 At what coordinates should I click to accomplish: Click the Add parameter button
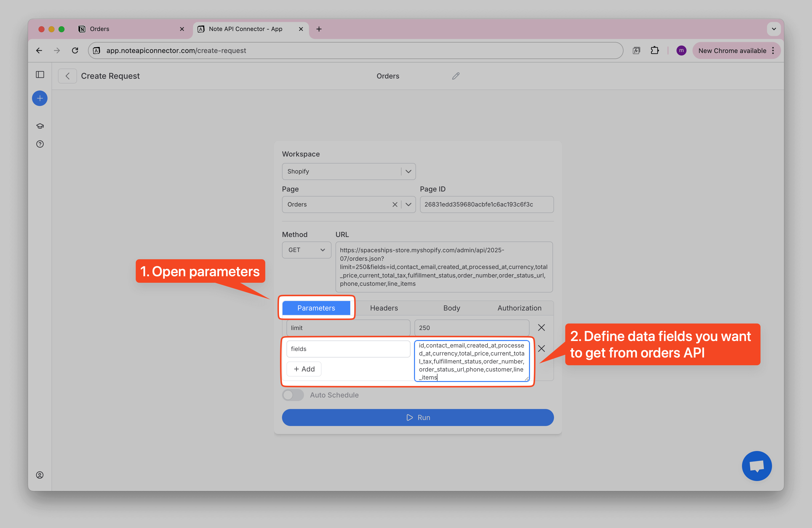(304, 369)
